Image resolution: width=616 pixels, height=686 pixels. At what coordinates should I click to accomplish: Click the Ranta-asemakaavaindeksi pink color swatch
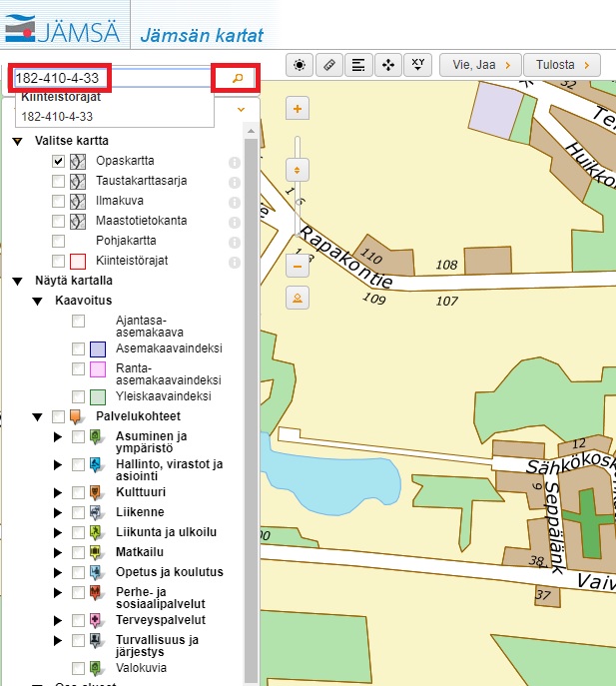tap(98, 369)
